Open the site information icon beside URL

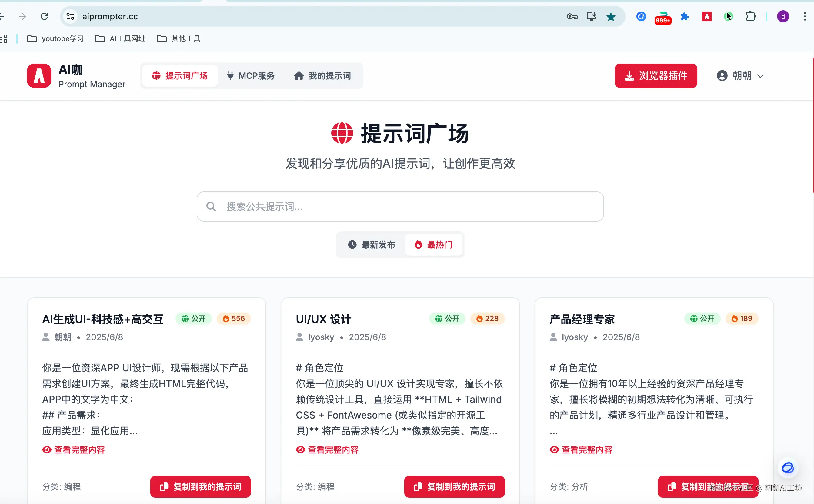tap(70, 16)
